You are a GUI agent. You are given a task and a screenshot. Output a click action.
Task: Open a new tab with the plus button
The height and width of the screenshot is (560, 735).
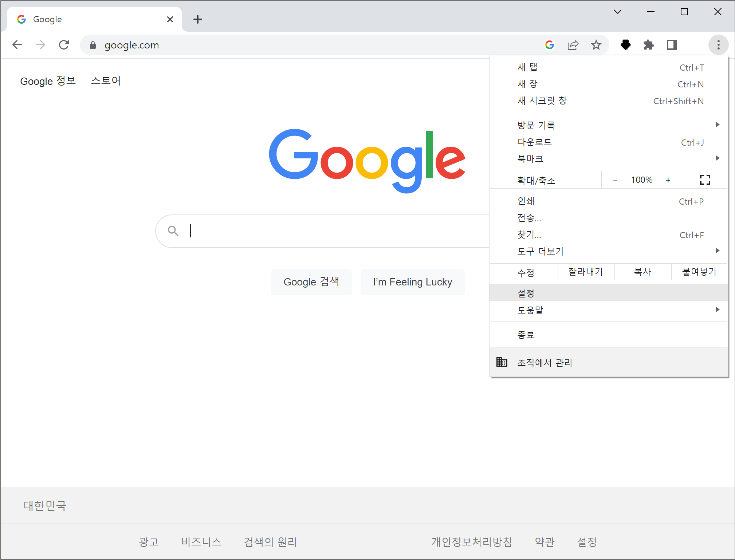click(x=198, y=19)
